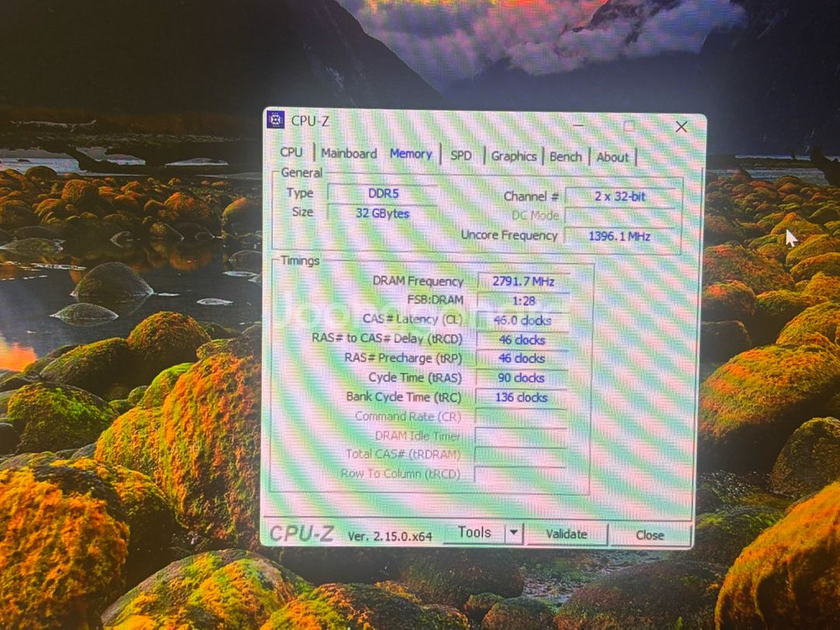
Task: Click the CAS# Latency 46.0 clocks value
Action: 522,320
